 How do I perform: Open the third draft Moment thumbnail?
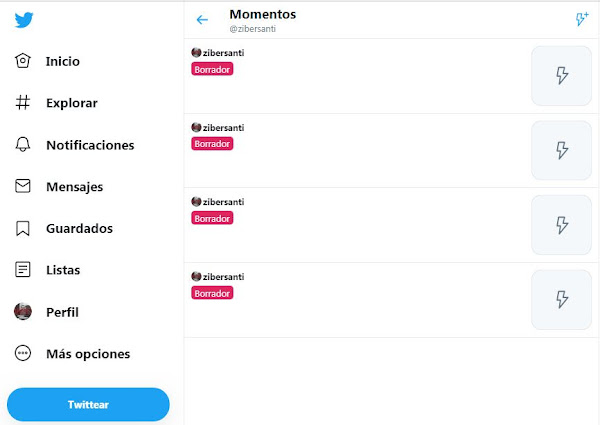click(x=561, y=224)
